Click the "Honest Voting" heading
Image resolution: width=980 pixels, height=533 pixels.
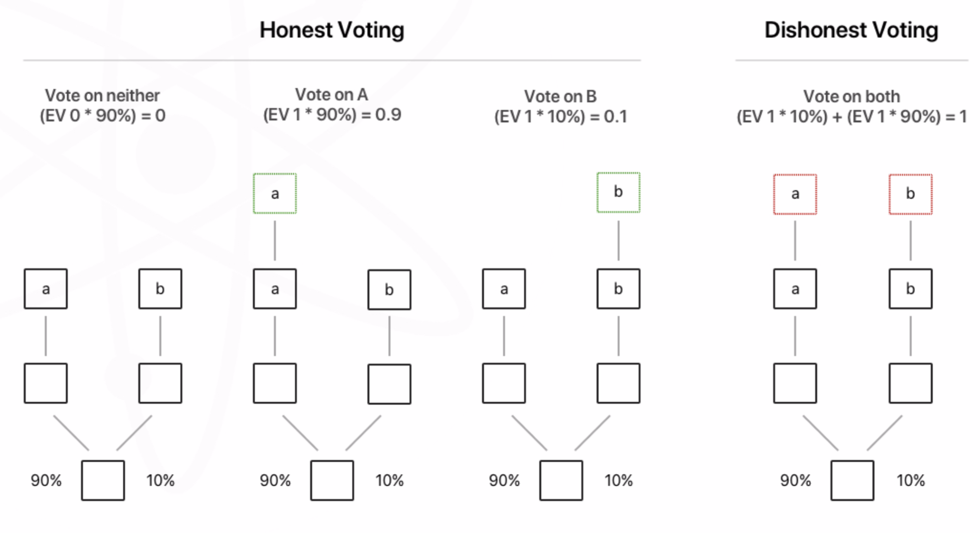click(332, 30)
